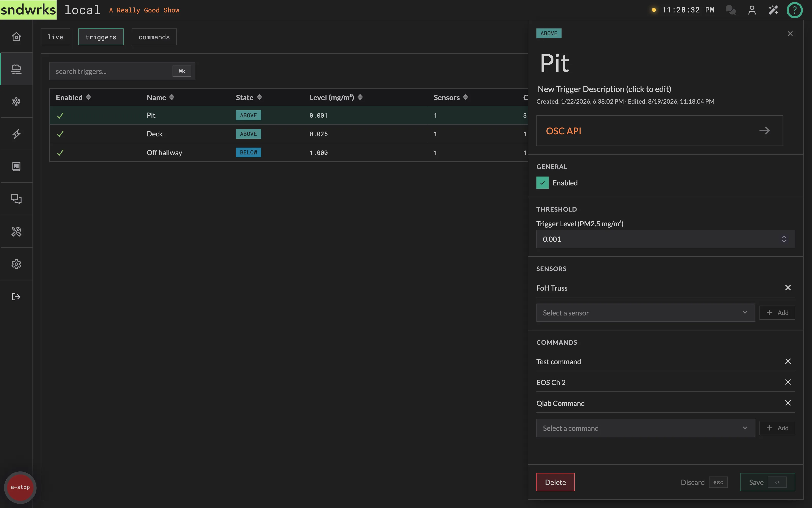Click Add button next to sensor dropdown

coord(777,313)
